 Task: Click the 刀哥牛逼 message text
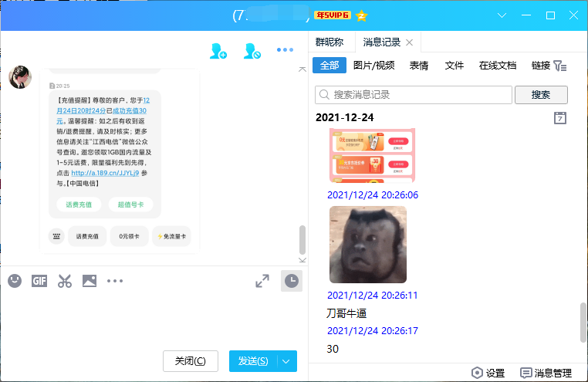click(x=346, y=313)
